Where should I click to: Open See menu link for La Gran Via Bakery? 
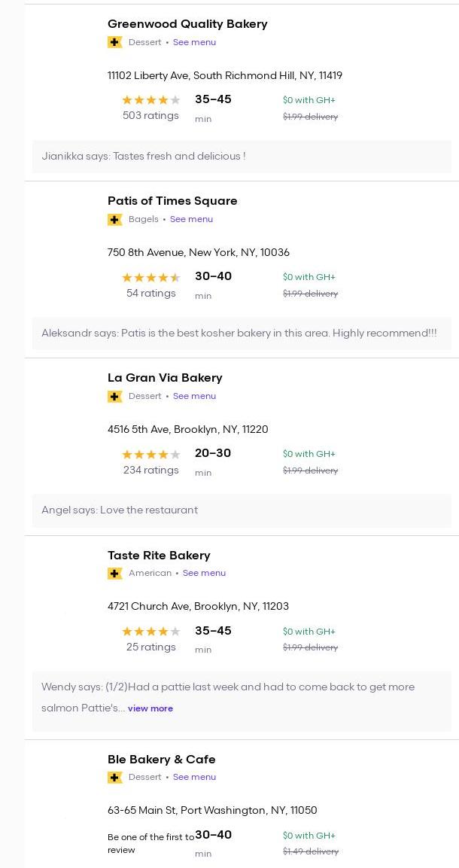[194, 397]
